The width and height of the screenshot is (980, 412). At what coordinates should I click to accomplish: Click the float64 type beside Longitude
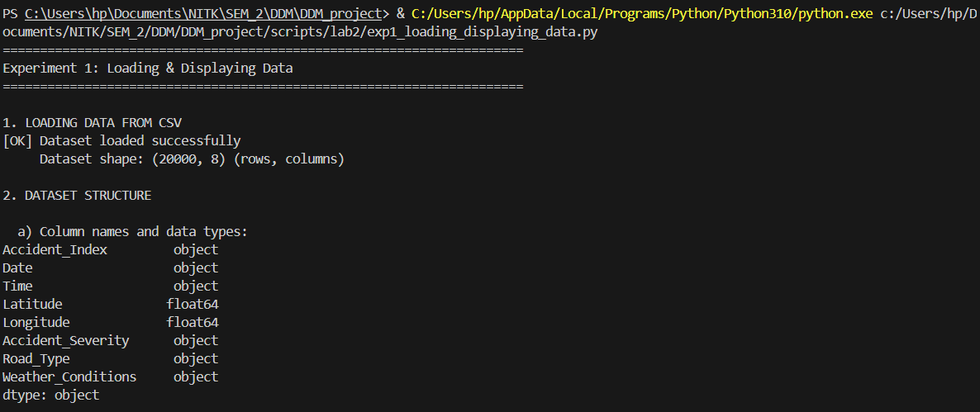(x=193, y=323)
